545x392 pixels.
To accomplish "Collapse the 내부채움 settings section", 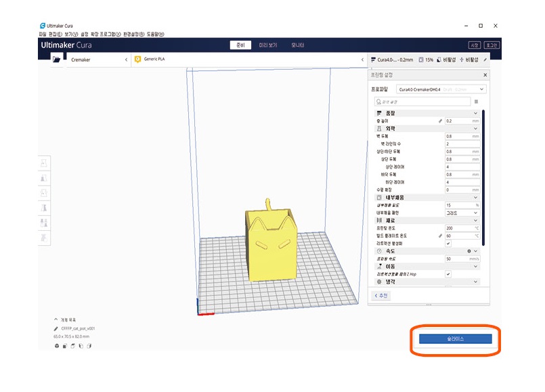I will (475, 198).
